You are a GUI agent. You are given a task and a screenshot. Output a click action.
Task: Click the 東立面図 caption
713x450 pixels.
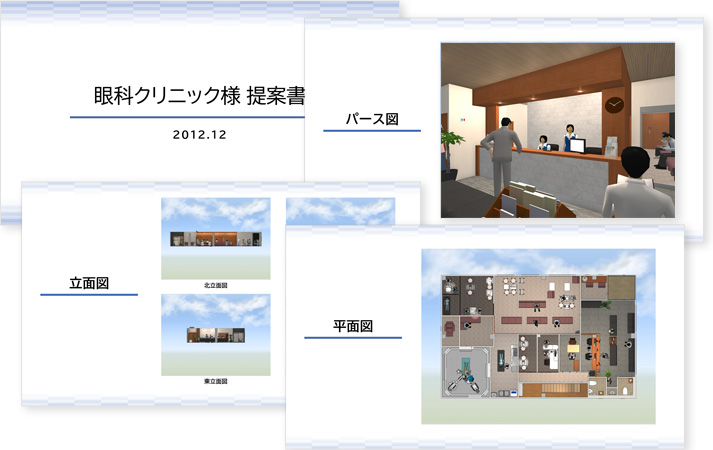[x=215, y=381]
